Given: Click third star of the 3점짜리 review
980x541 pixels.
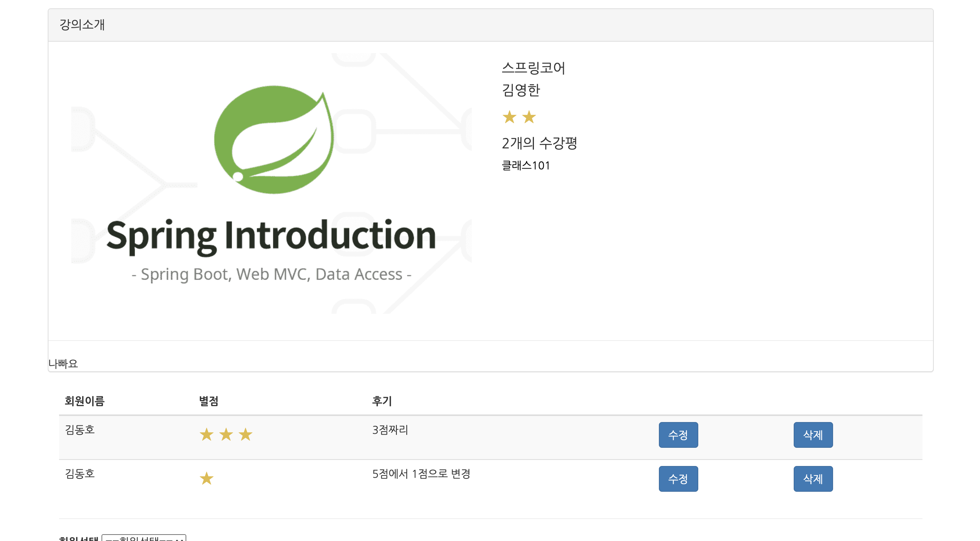Looking at the screenshot, I should pos(245,435).
